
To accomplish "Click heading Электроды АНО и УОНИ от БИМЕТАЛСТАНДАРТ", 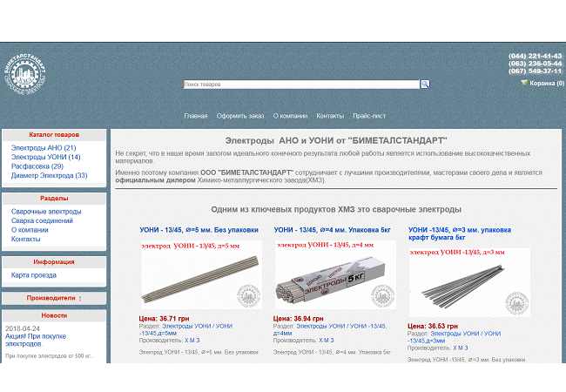I will tap(336, 141).
